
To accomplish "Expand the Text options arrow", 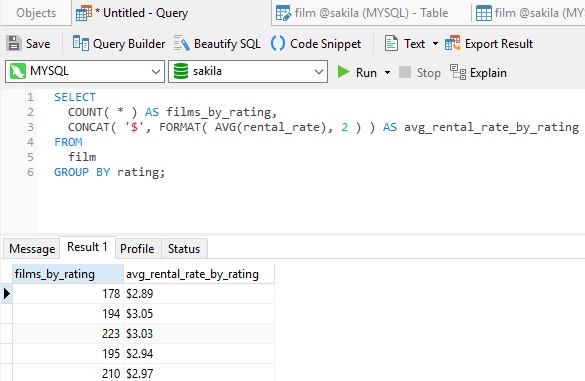I will 435,44.
